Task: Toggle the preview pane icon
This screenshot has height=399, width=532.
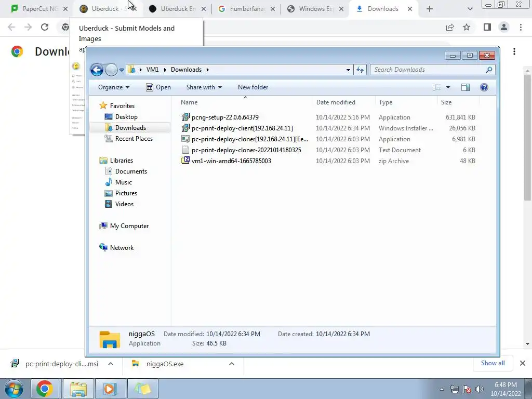Action: pos(465,87)
